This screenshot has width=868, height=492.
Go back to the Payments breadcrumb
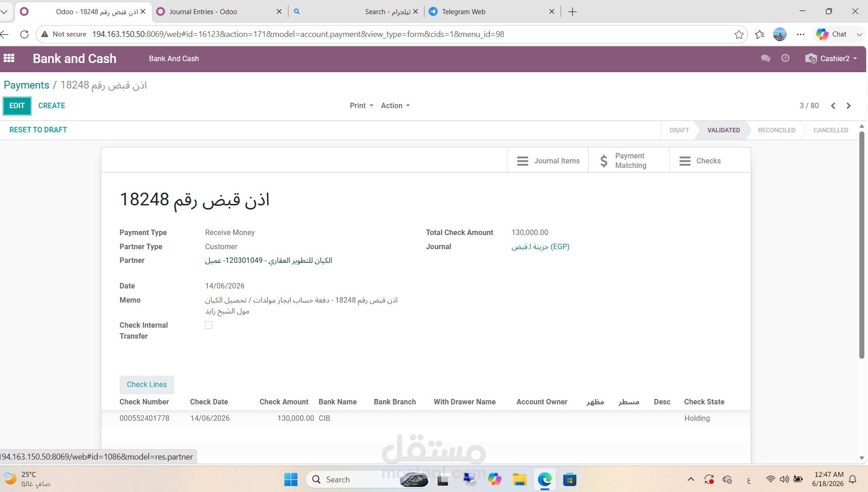pyautogui.click(x=26, y=85)
